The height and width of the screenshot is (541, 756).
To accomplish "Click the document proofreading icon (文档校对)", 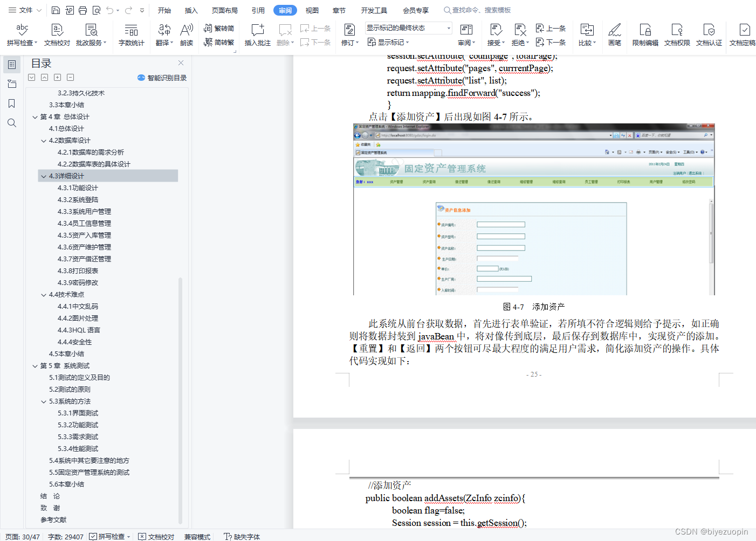I will click(x=57, y=34).
